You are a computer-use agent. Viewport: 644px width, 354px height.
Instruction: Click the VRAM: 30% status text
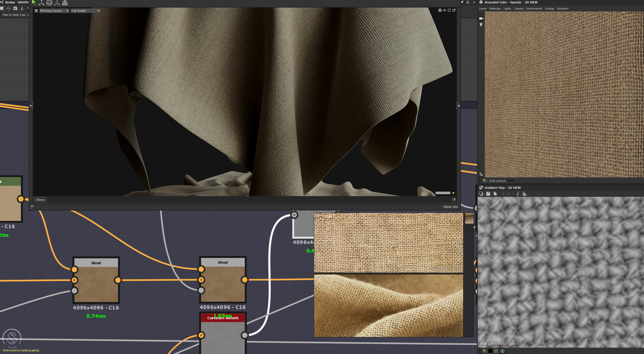click(x=450, y=207)
